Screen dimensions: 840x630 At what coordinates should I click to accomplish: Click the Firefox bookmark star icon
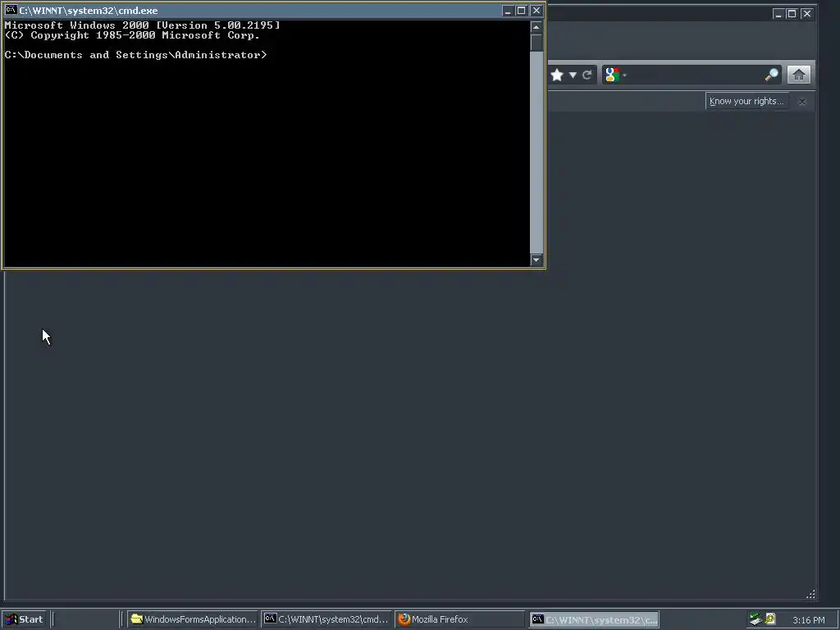pyautogui.click(x=557, y=75)
